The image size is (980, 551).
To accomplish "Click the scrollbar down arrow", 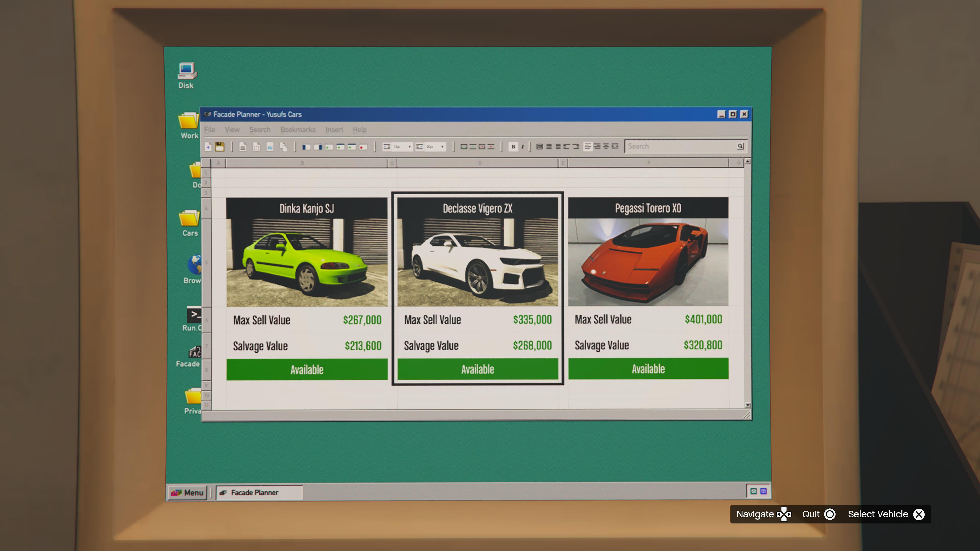I will click(748, 405).
